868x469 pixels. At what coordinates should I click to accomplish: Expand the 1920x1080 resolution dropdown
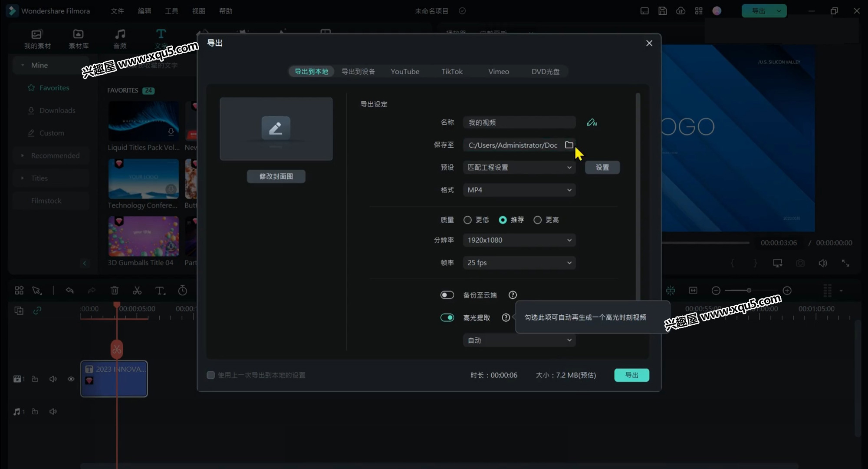click(x=519, y=240)
